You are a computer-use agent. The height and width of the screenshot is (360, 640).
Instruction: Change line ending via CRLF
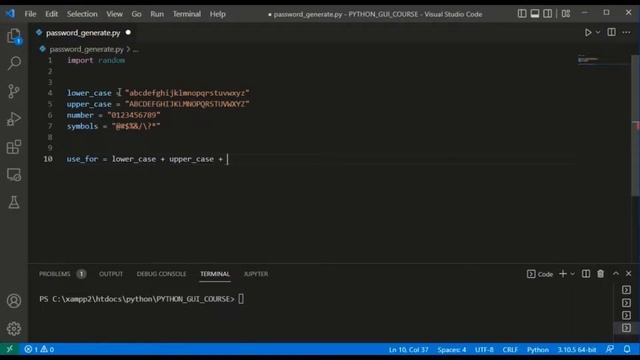(510, 350)
